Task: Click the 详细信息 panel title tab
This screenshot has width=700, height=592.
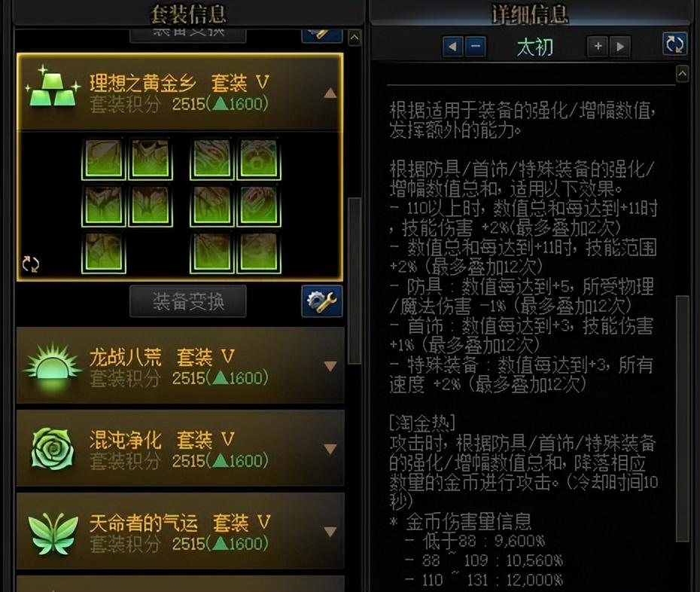Action: coord(530,14)
